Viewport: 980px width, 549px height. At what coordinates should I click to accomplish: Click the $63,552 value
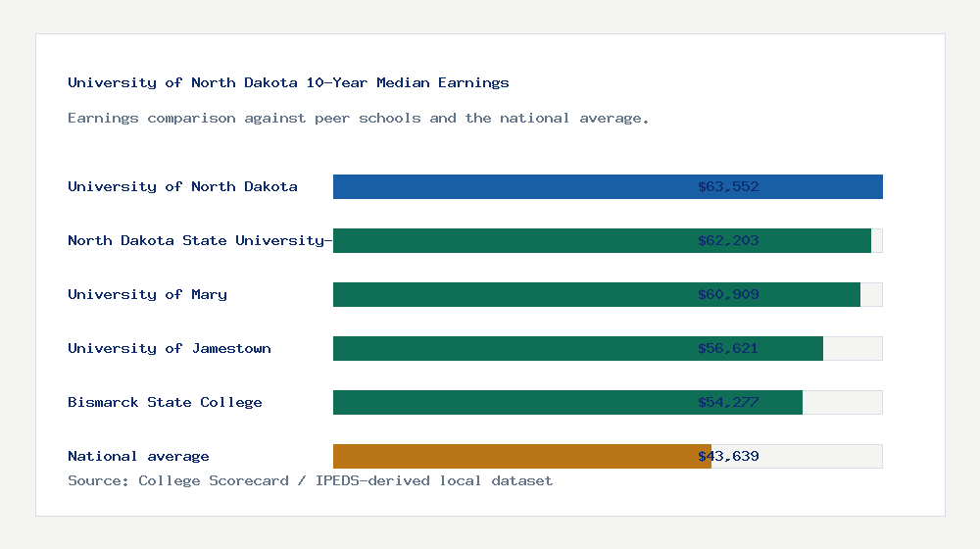728,186
